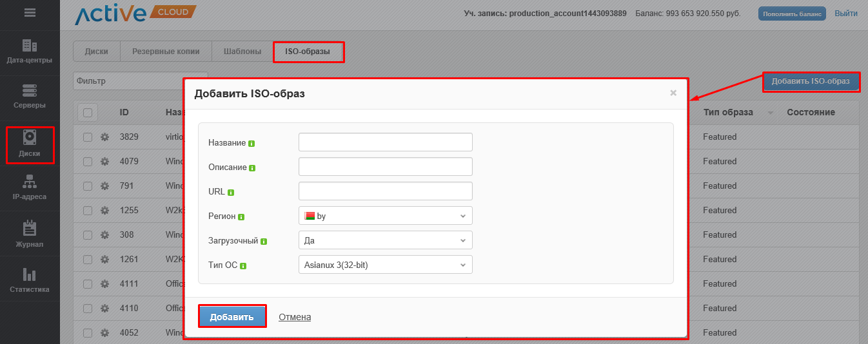Click the Отмена link

(295, 317)
